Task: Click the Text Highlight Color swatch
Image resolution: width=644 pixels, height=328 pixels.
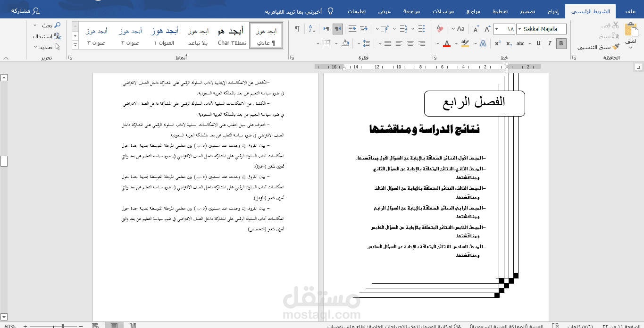Action: (465, 43)
